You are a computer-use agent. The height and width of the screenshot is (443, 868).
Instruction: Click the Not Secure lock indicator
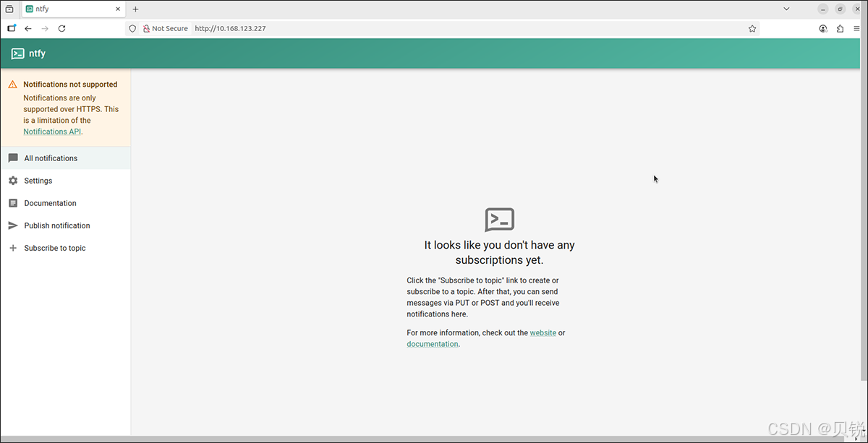[166, 28]
